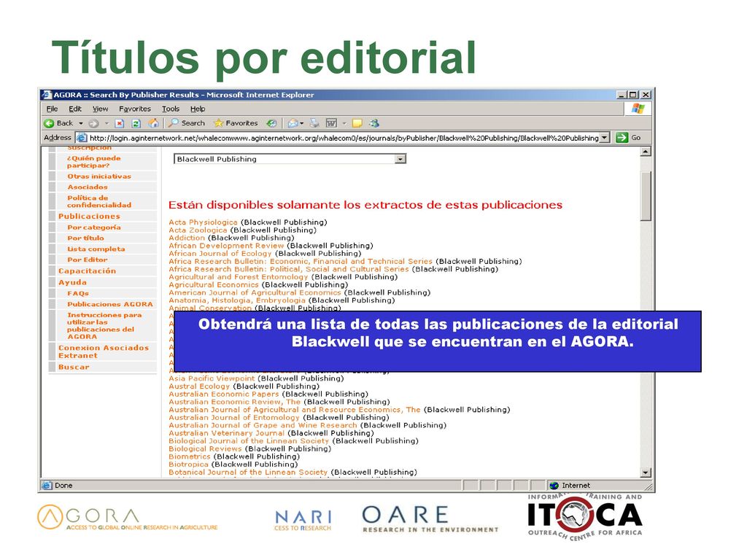This screenshot has width=747, height=560.
Task: Open Otras iniciativas sidebar link
Action: 99,176
